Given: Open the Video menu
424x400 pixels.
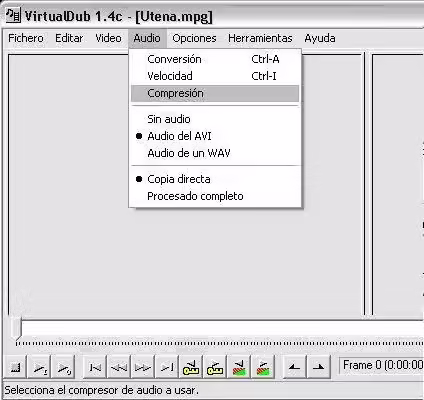Looking at the screenshot, I should click(108, 38).
